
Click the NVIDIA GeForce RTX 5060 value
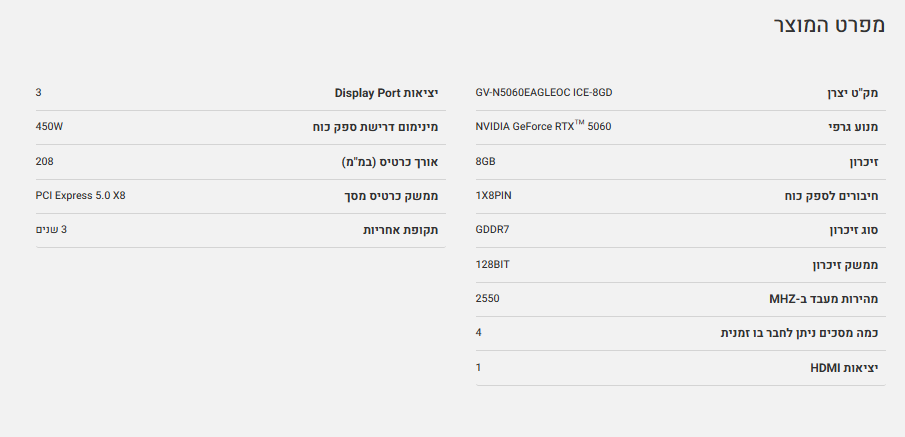(543, 127)
